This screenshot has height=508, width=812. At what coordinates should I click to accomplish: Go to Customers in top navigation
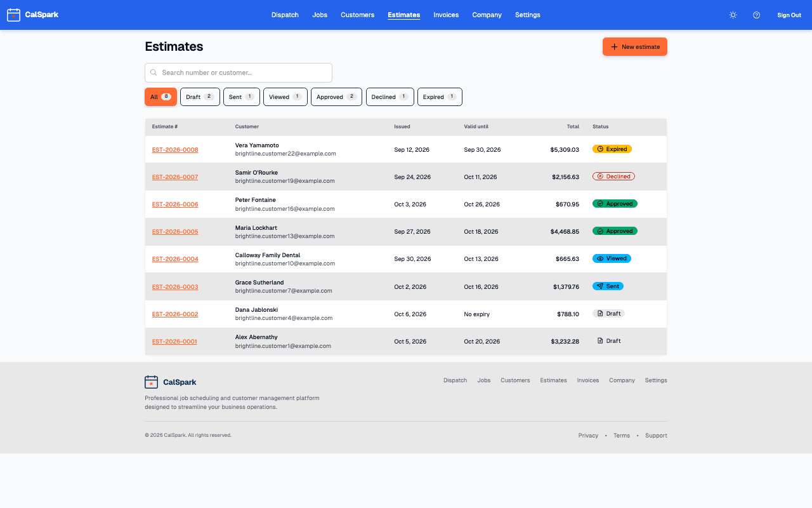click(x=357, y=15)
